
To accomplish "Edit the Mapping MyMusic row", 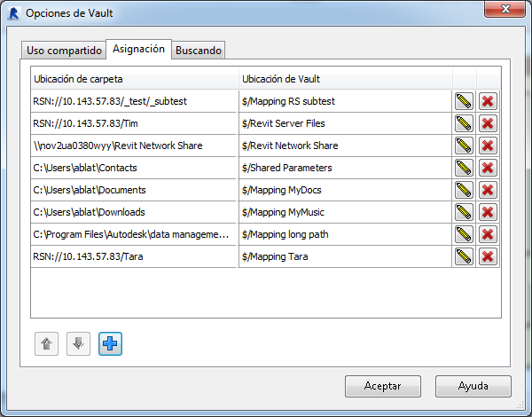I will click(x=464, y=212).
